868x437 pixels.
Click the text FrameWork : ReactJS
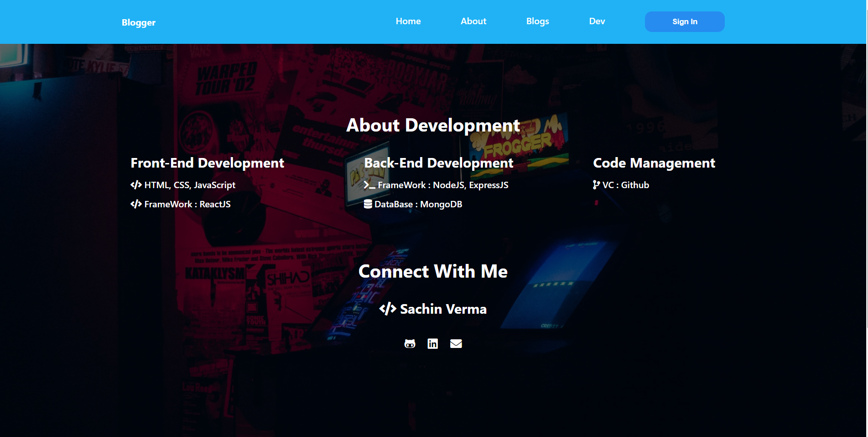[x=187, y=204]
